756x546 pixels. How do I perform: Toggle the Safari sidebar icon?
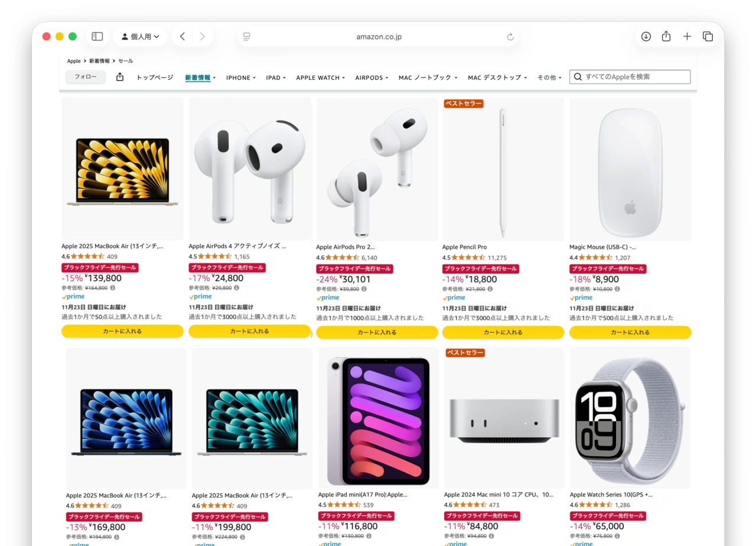tap(97, 36)
